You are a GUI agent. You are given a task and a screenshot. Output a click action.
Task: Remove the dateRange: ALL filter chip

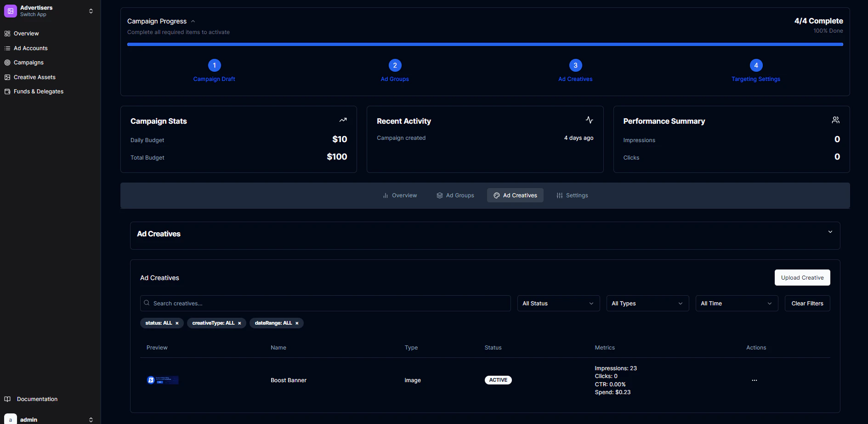tap(297, 323)
